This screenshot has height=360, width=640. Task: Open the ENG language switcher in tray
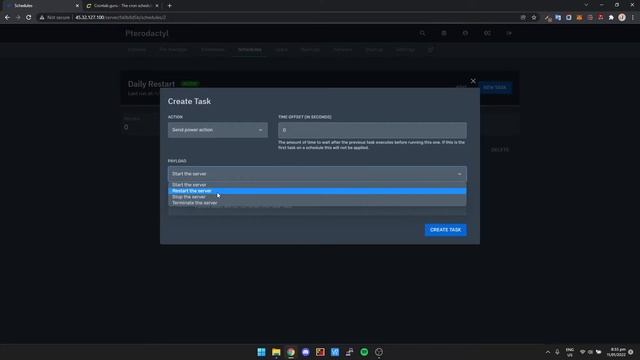tap(569, 352)
